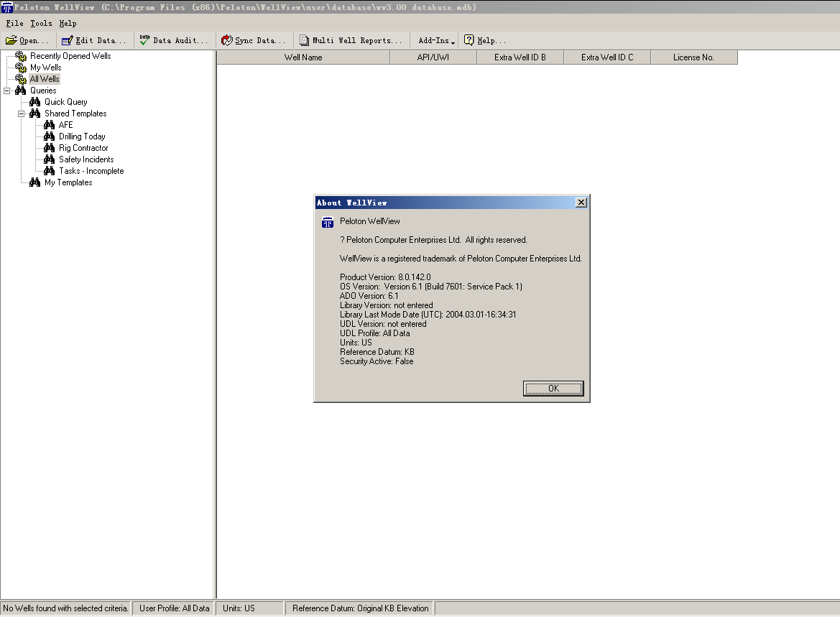
Task: Click the WellView icon in About dialog
Action: click(328, 222)
